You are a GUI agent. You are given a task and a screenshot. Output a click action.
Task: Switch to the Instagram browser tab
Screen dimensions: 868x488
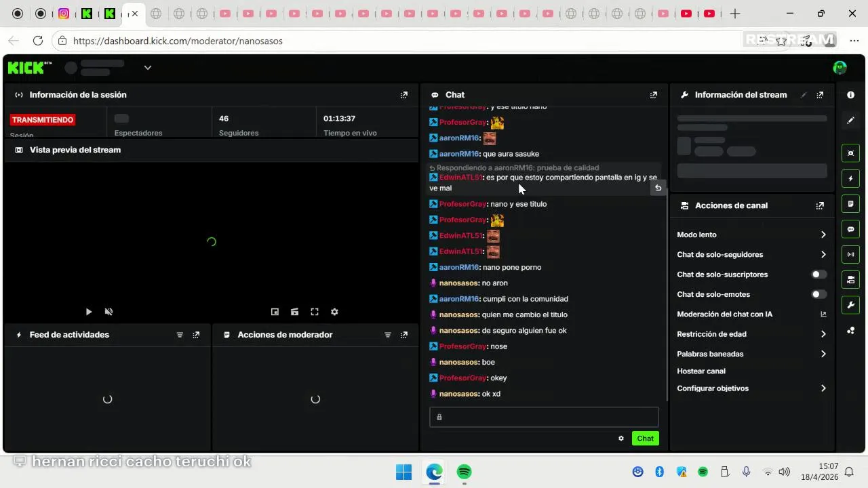coord(64,14)
